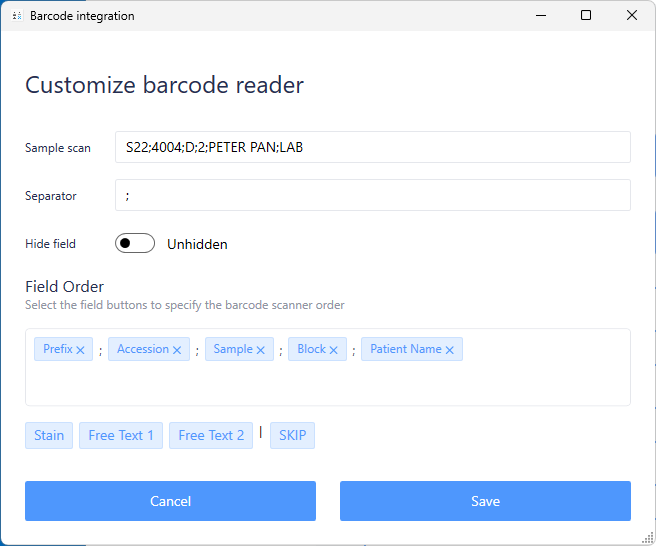Toggle the Hide field switch
Image resolution: width=656 pixels, height=546 pixels.
pyautogui.click(x=135, y=243)
